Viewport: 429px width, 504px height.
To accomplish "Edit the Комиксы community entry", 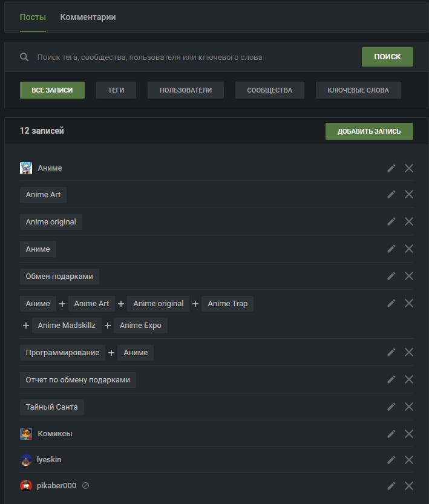I will point(391,434).
